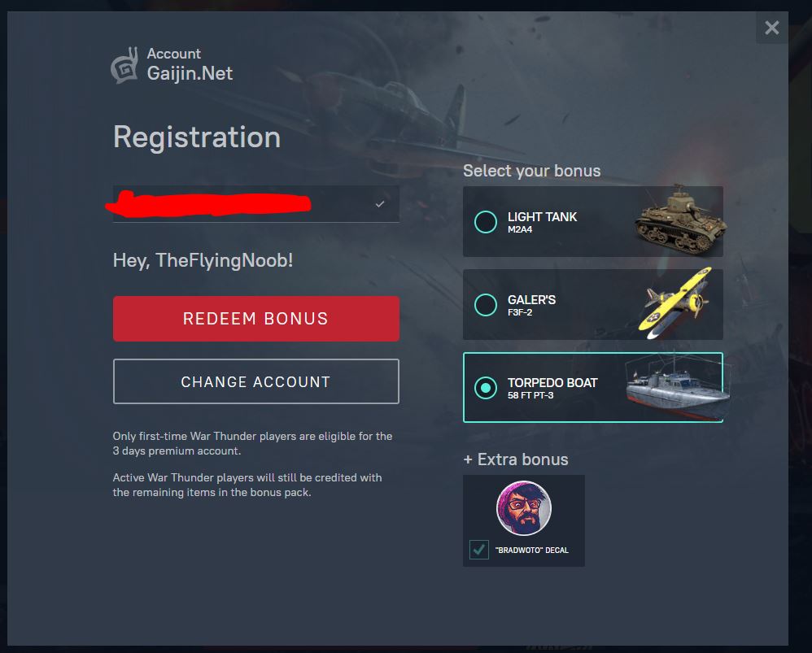
Task: Click the Bradwoto decal avatar image
Action: (x=524, y=508)
